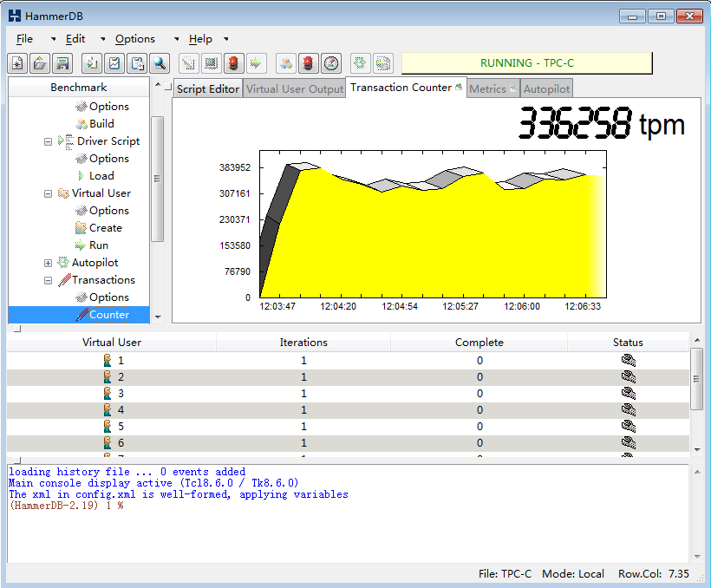The image size is (711, 588).
Task: Select Load under Driver Script
Action: (101, 176)
